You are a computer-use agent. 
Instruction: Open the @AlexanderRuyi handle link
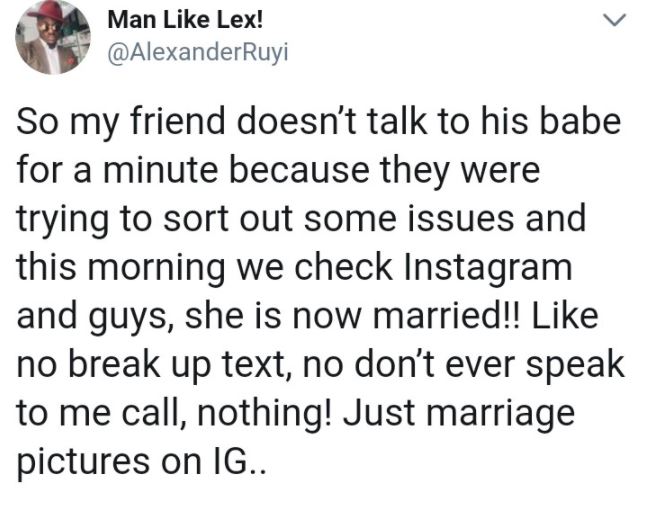pos(198,53)
